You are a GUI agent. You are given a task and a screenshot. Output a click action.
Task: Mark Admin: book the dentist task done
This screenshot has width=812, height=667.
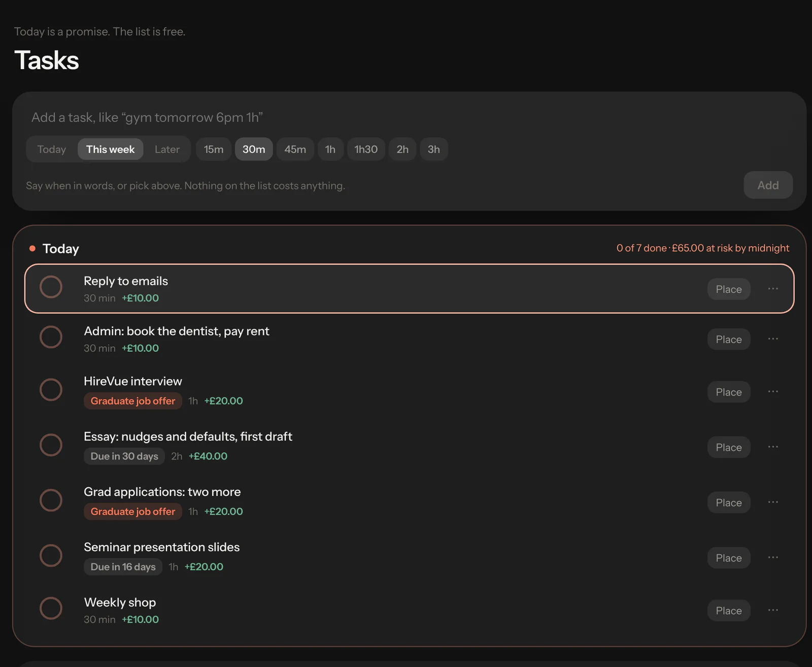(x=51, y=337)
